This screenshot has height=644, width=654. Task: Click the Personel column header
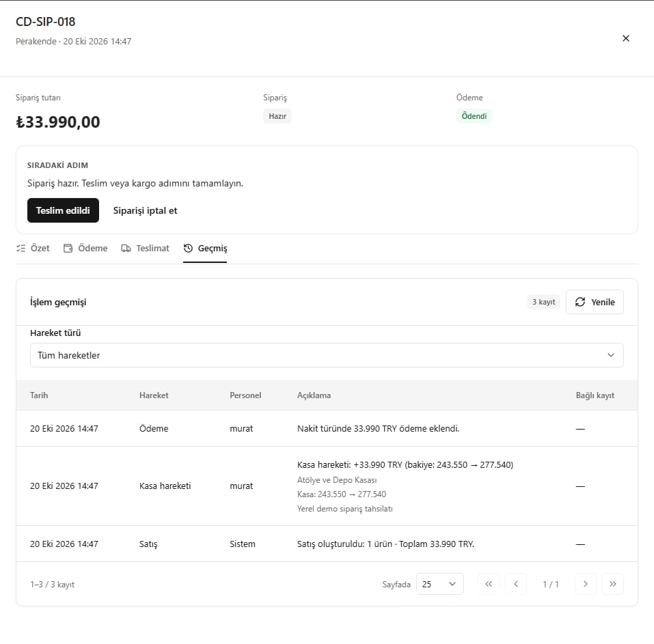point(245,395)
